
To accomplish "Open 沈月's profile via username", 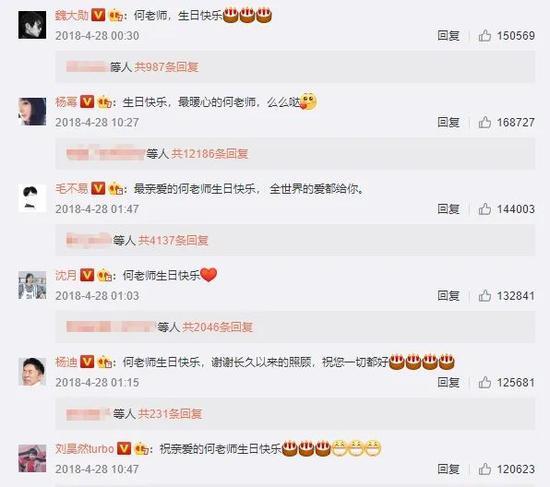I will pyautogui.click(x=66, y=275).
